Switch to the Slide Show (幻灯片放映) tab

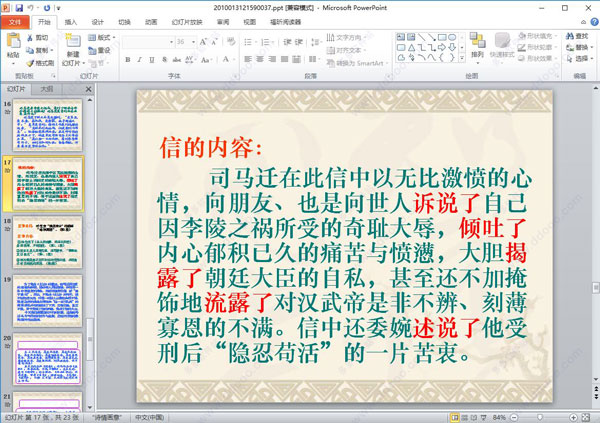187,22
